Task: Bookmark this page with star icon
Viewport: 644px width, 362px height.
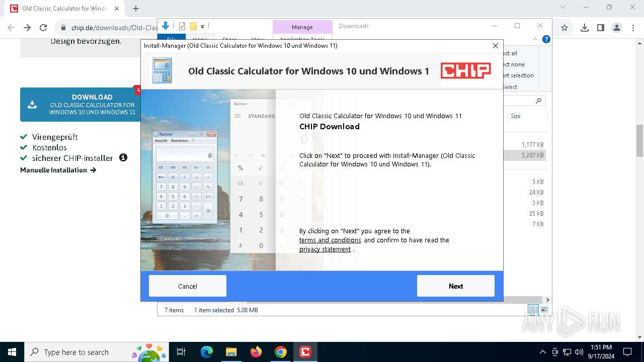Action: coord(565,28)
